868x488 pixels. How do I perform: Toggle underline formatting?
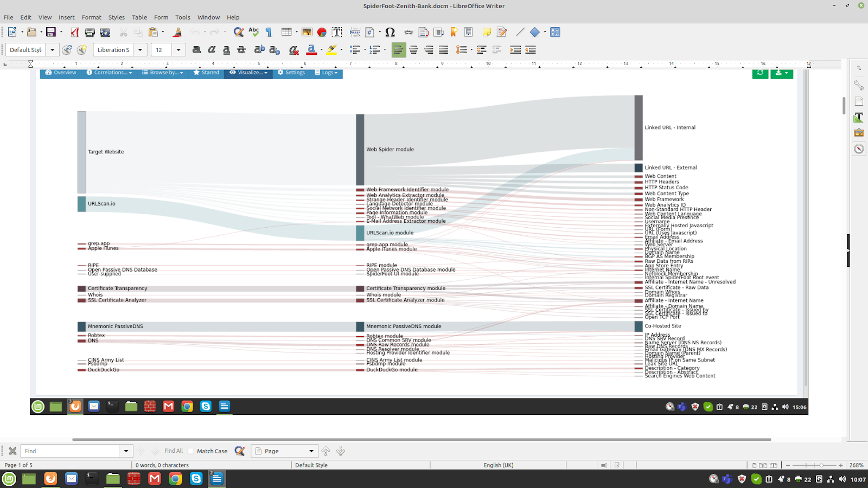pos(227,50)
